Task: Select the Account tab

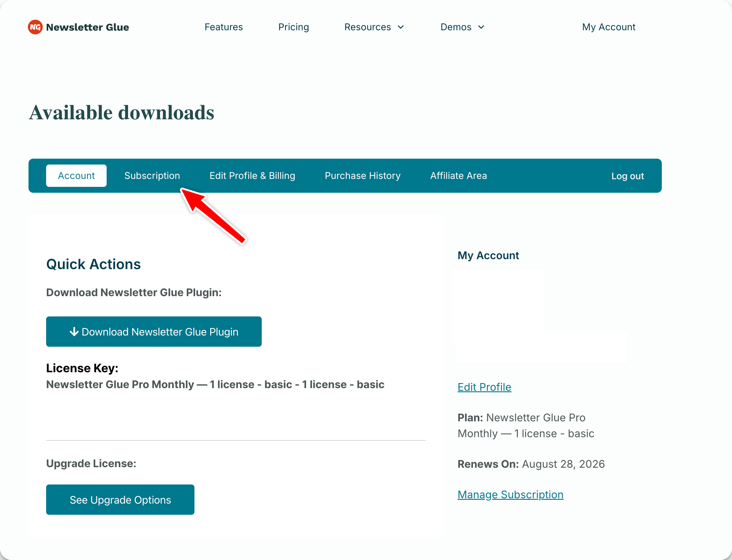Action: point(76,176)
